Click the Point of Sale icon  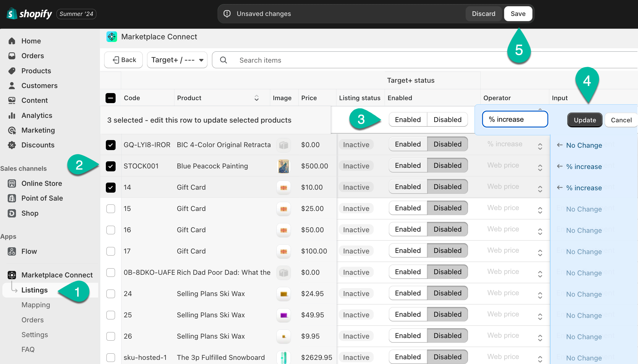pyautogui.click(x=12, y=198)
